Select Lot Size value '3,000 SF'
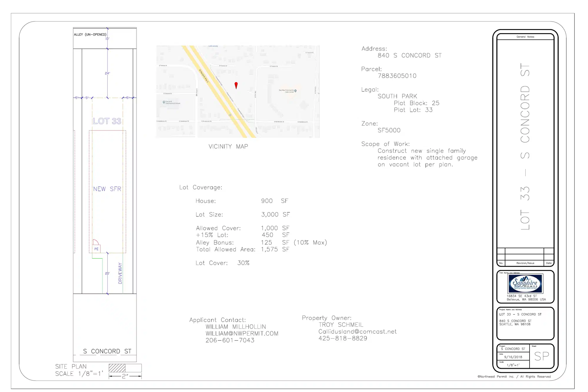The width and height of the screenshot is (588, 392). coord(275,215)
